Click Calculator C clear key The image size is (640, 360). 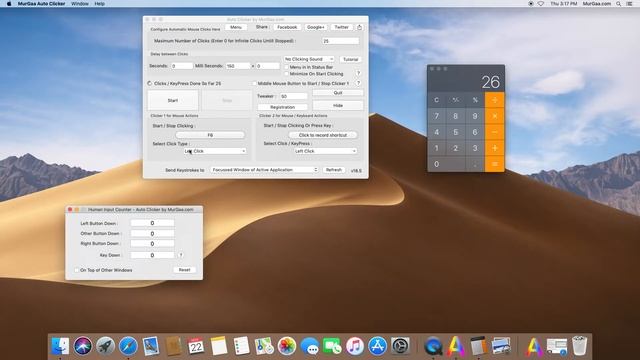(x=437, y=100)
